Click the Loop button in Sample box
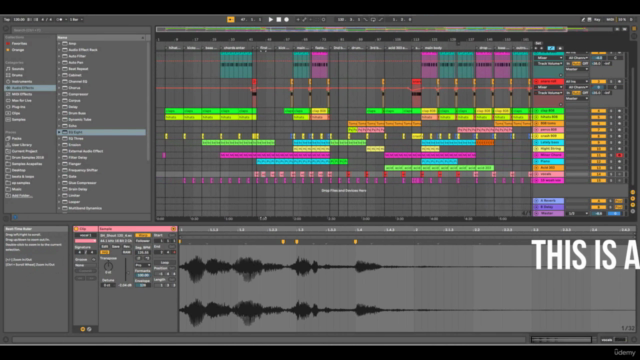This screenshot has height=360, width=640. [164, 263]
